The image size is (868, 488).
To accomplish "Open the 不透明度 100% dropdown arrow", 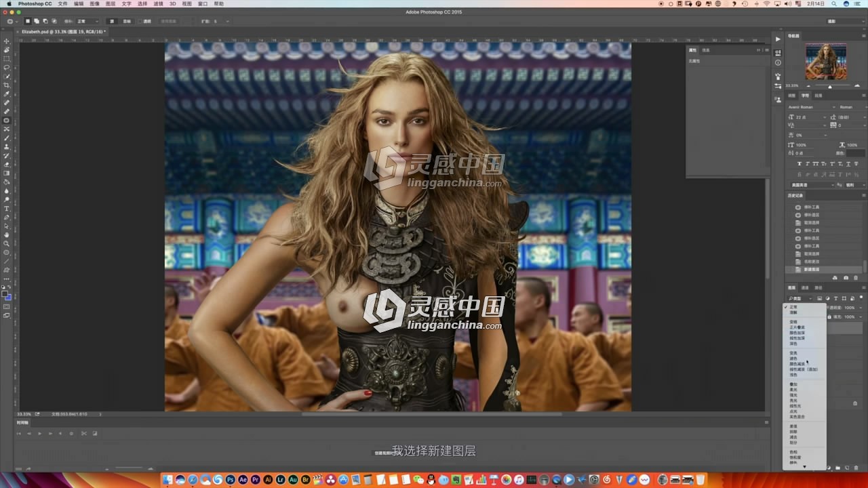I will click(862, 308).
